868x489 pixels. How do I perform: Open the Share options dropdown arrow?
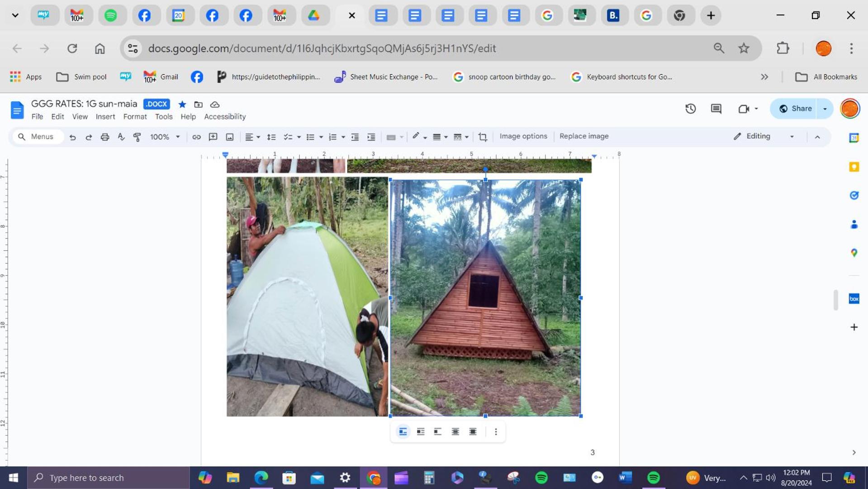[x=825, y=109]
